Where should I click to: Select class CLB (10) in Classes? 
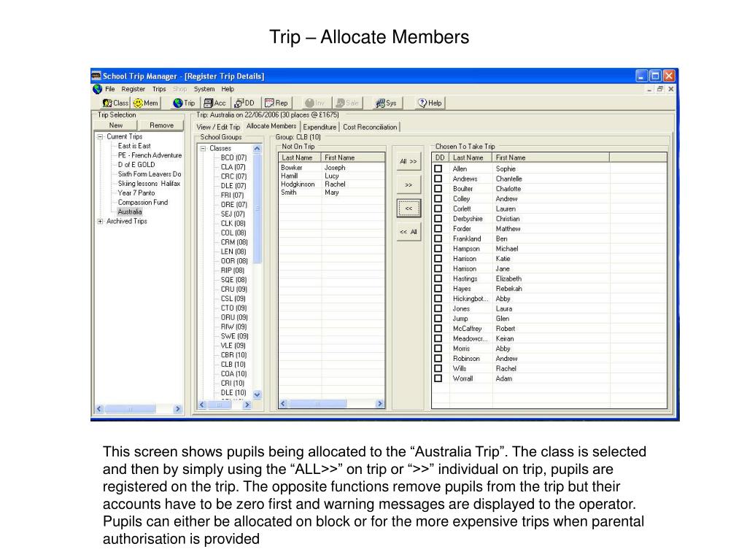(x=233, y=365)
